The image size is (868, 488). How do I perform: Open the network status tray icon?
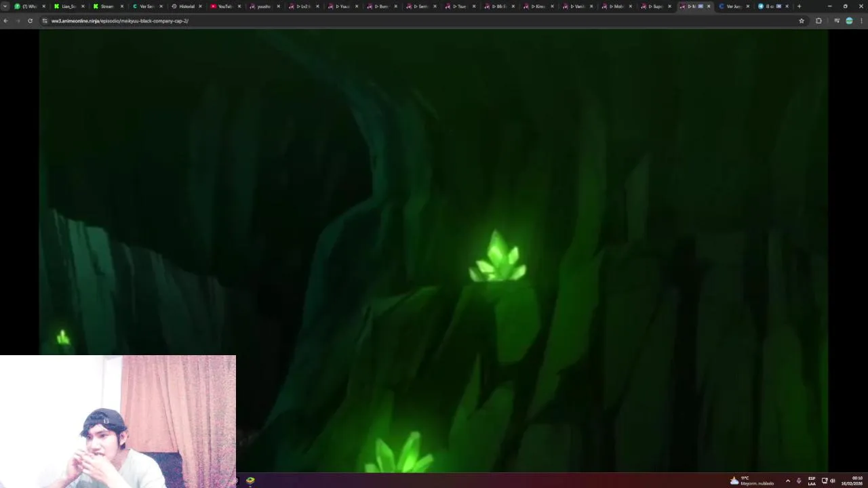[x=825, y=481]
